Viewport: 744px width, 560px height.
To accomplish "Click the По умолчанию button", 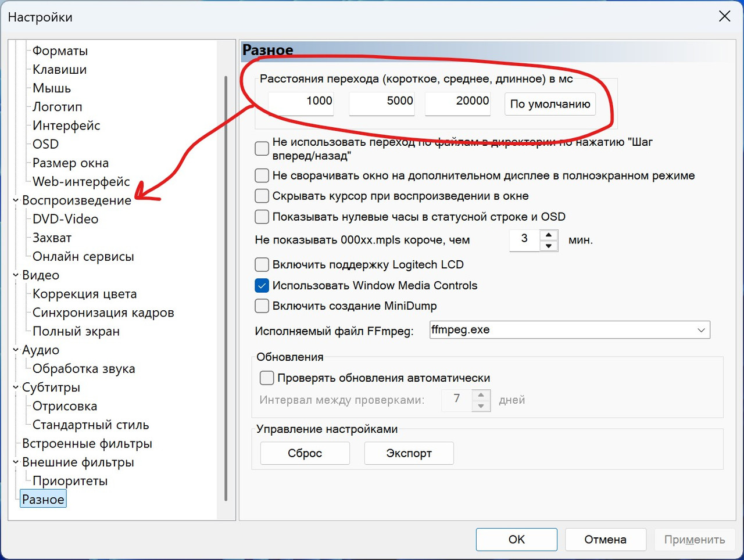I will pyautogui.click(x=550, y=104).
